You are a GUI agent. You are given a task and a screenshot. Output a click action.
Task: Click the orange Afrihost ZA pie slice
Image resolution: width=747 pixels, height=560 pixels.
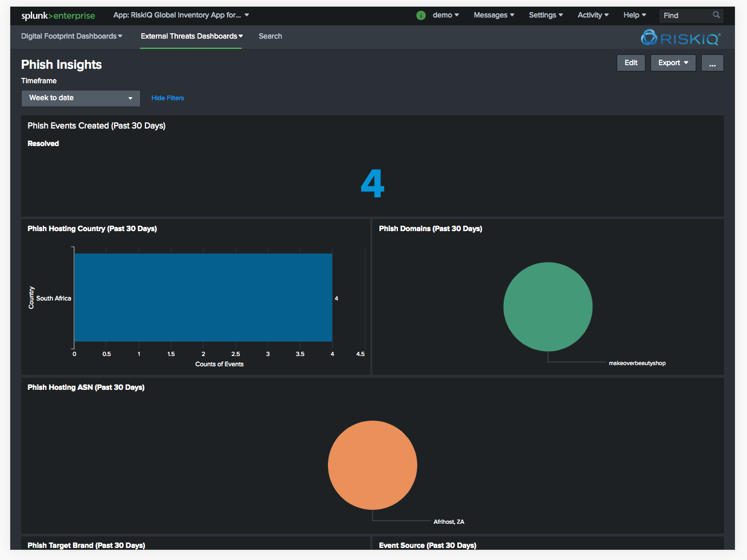point(373,465)
